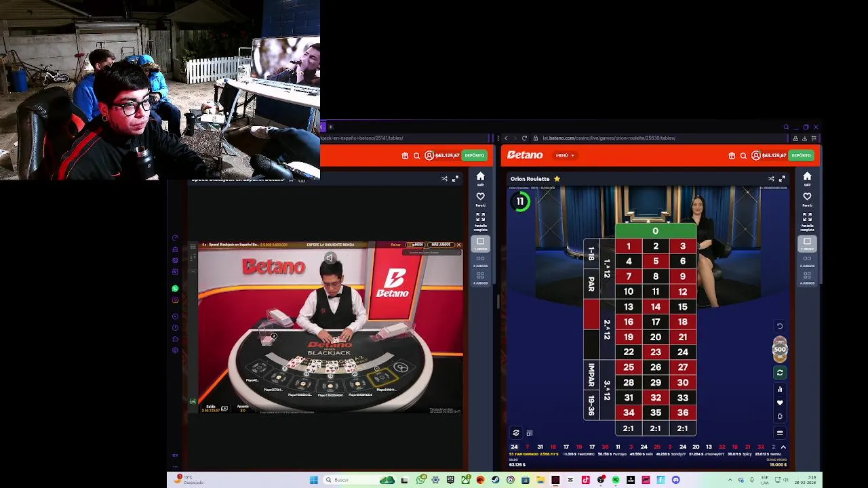
Task: Click the heart 'Para ti' icon in blackjack window
Action: point(480,199)
